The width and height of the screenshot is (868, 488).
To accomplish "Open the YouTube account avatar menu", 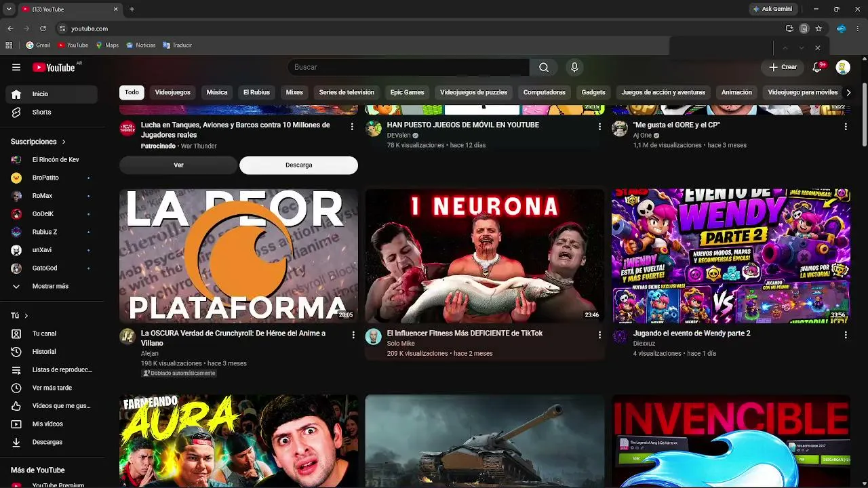I will 843,67.
